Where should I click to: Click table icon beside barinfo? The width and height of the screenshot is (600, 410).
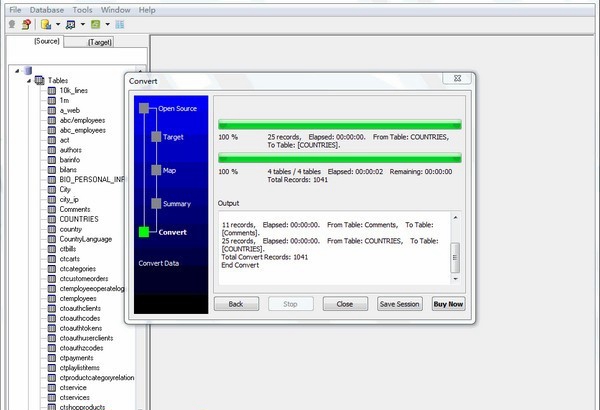(x=52, y=160)
